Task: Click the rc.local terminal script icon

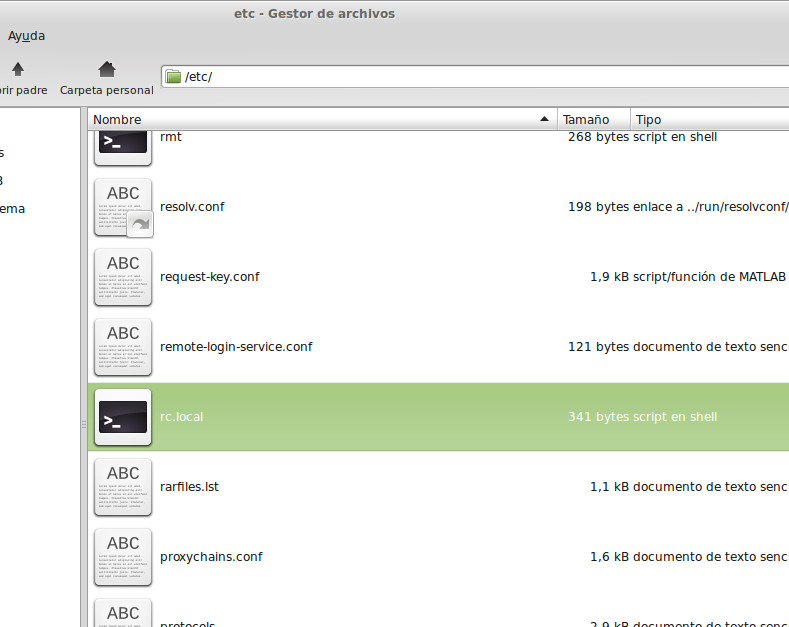Action: tap(123, 417)
